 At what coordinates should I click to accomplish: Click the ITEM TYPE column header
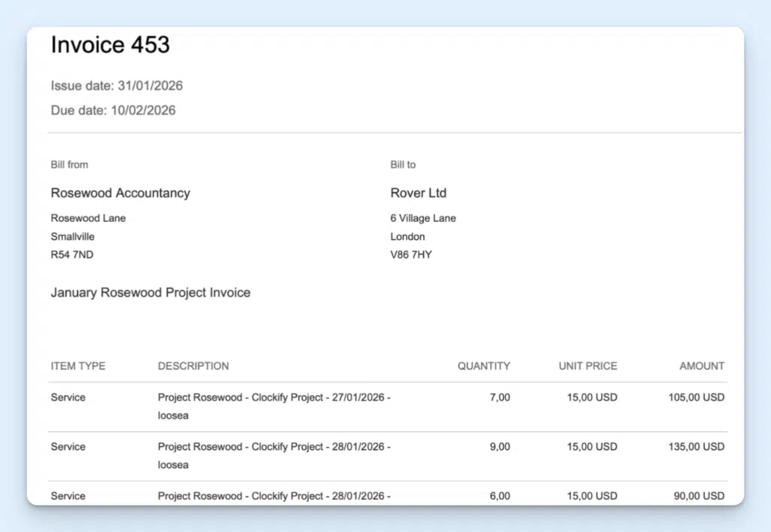78,366
